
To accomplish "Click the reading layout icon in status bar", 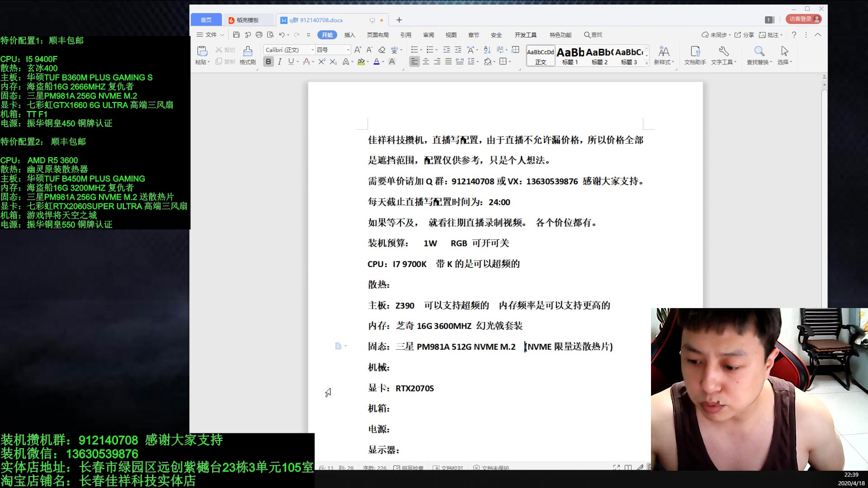I will pos(628,468).
